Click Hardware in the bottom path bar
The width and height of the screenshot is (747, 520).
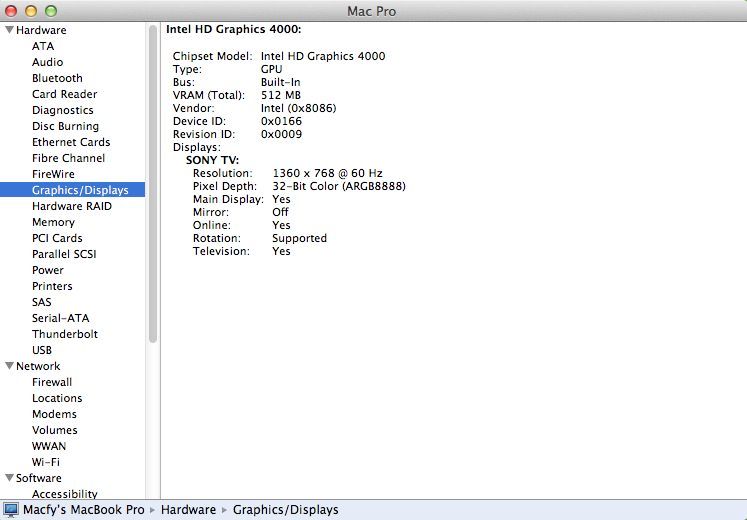[x=188, y=510]
